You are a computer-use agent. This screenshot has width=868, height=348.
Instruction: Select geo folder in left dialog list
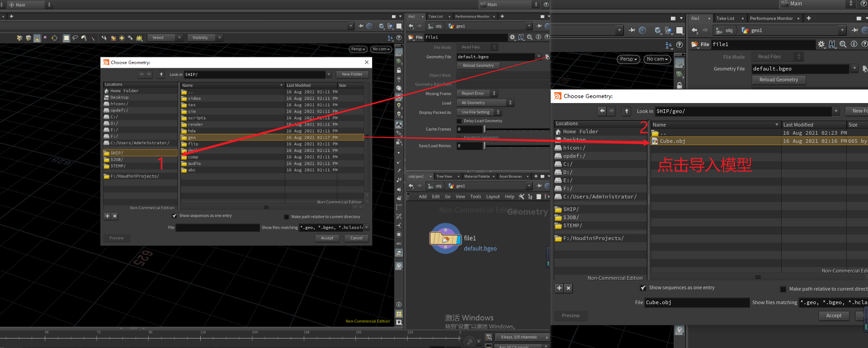272,137
